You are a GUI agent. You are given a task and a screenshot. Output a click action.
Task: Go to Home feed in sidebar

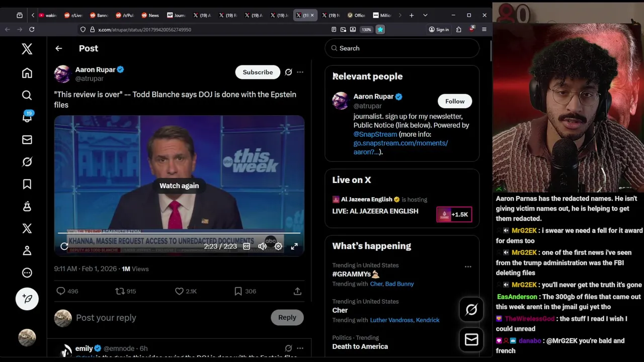click(27, 73)
